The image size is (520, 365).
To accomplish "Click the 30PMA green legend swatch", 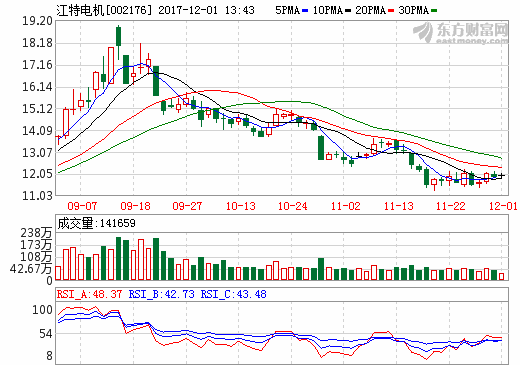I will [x=434, y=11].
